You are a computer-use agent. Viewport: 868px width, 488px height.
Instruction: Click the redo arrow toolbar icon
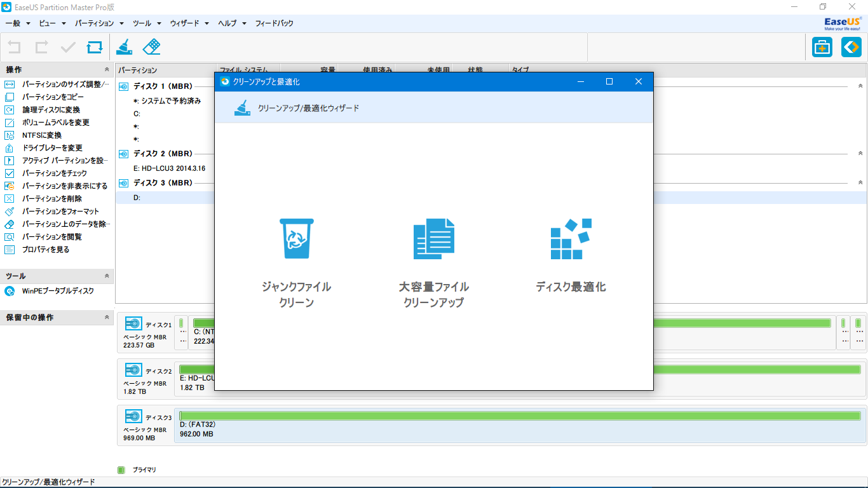coord(41,47)
